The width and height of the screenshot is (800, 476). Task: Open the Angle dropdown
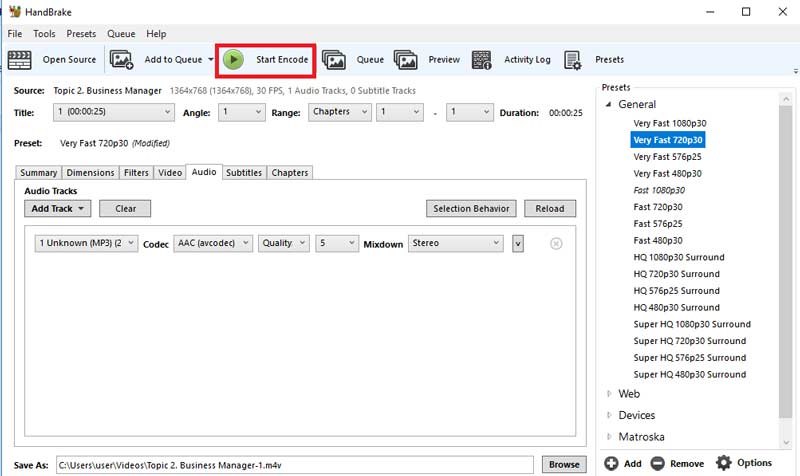[242, 112]
